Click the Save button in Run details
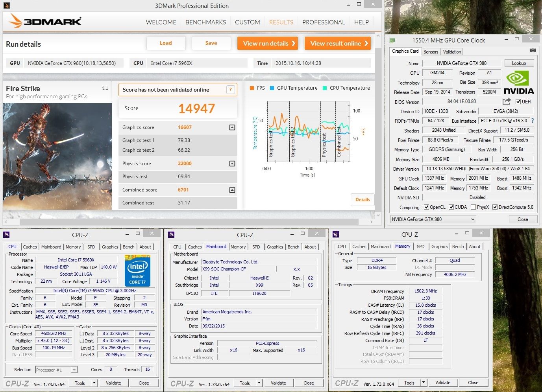This screenshot has width=542, height=392. tap(211, 43)
